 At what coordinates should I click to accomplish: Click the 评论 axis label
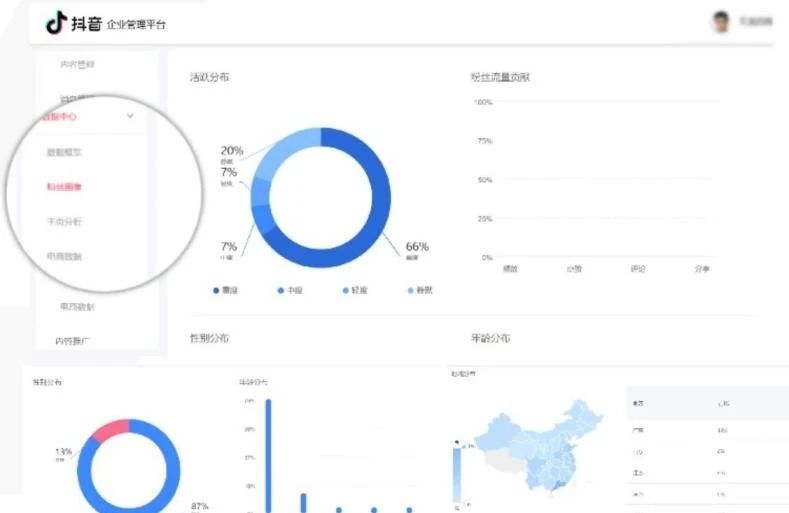coord(638,269)
